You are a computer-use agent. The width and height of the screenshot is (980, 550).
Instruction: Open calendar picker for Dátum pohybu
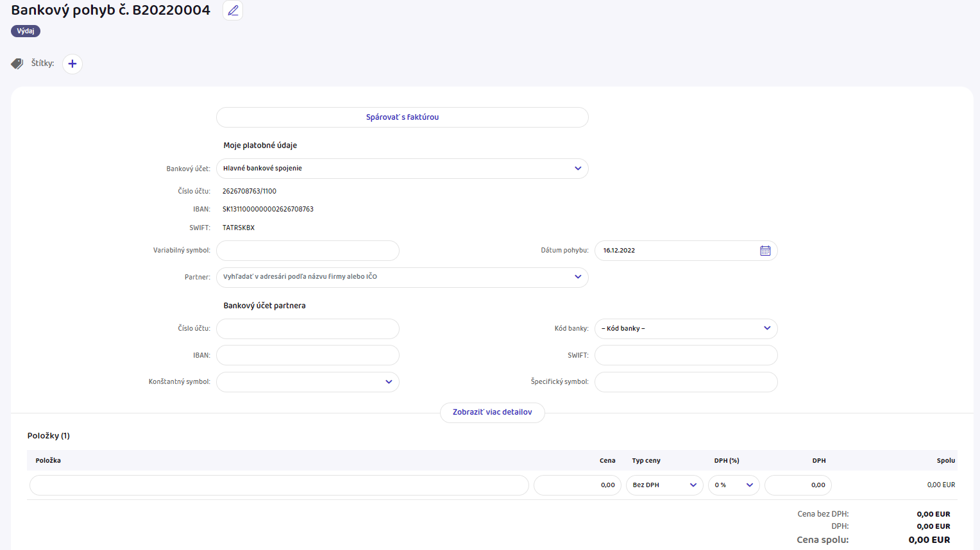coord(765,251)
